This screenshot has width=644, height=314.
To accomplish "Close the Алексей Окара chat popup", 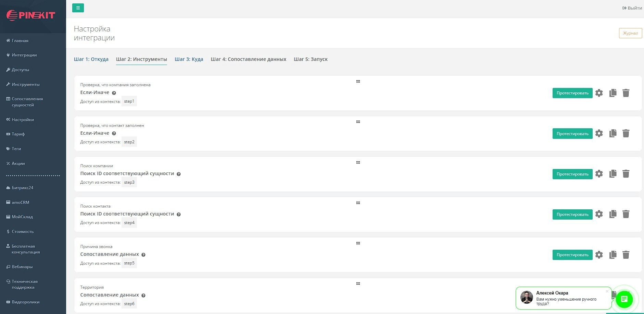I will (607, 291).
